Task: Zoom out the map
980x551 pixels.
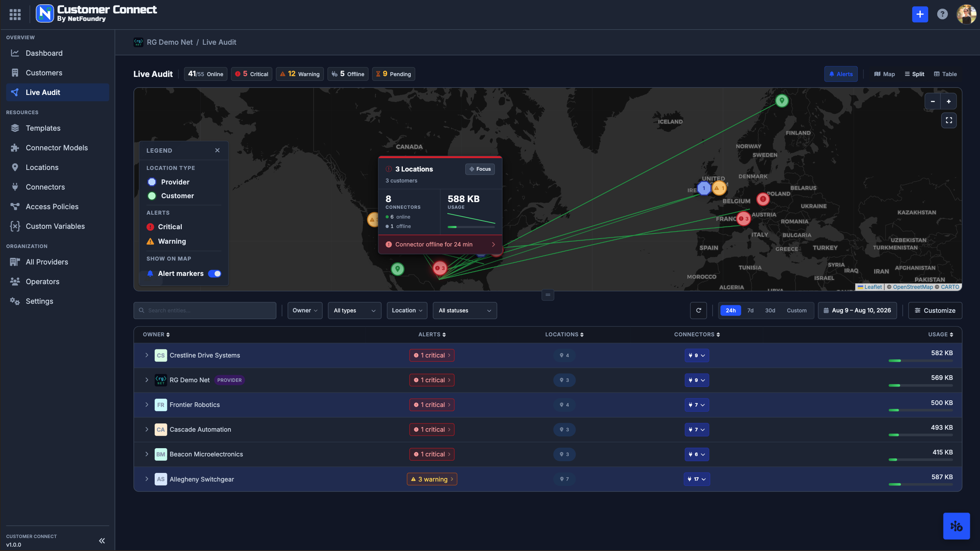Action: (933, 101)
